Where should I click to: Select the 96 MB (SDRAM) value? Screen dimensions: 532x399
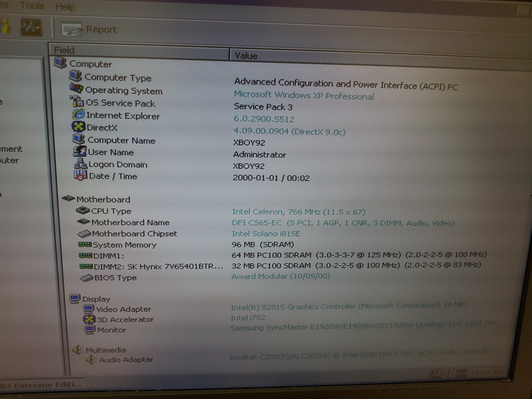262,244
